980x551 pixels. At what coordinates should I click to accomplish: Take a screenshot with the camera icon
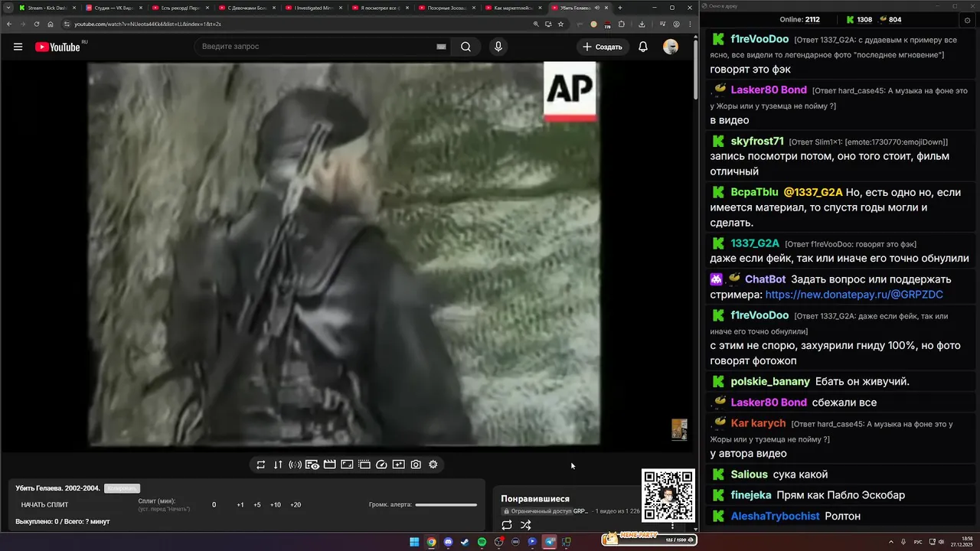point(416,465)
